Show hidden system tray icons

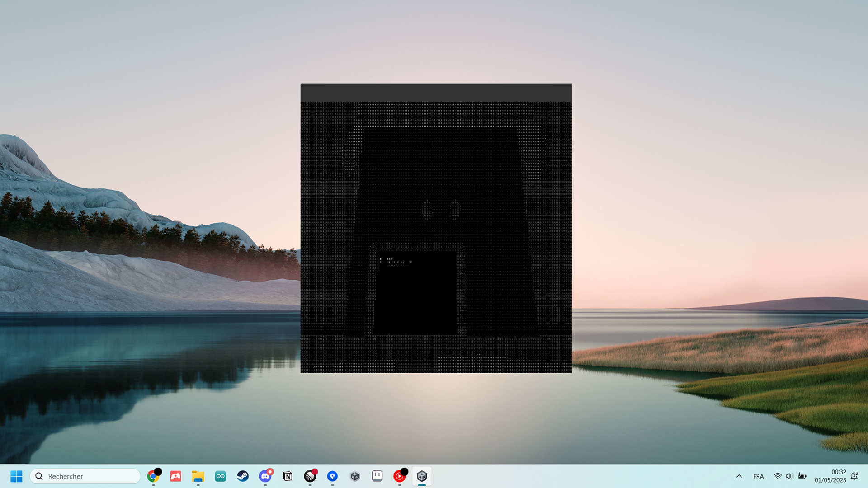[739, 476]
